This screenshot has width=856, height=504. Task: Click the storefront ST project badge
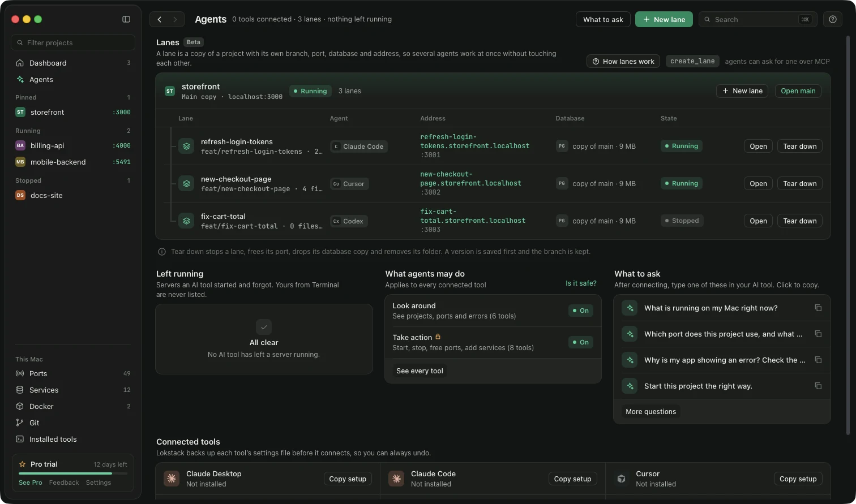[170, 91]
